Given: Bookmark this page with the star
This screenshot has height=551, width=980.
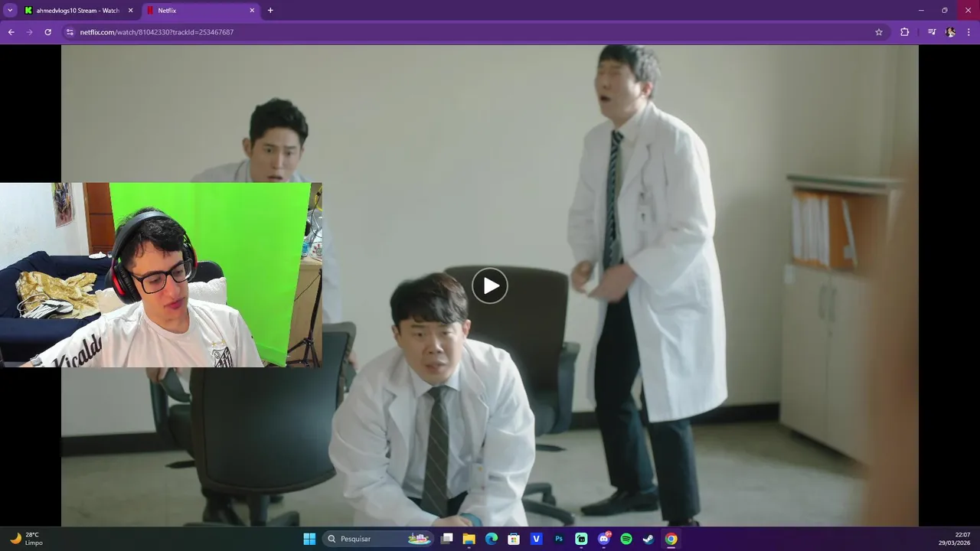Looking at the screenshot, I should [x=879, y=32].
